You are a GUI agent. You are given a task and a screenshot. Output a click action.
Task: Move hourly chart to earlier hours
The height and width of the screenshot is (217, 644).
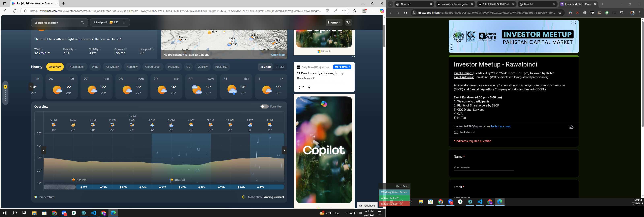click(x=43, y=150)
